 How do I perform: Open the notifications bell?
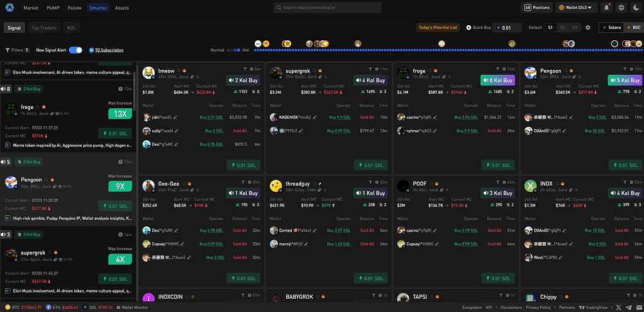606,8
